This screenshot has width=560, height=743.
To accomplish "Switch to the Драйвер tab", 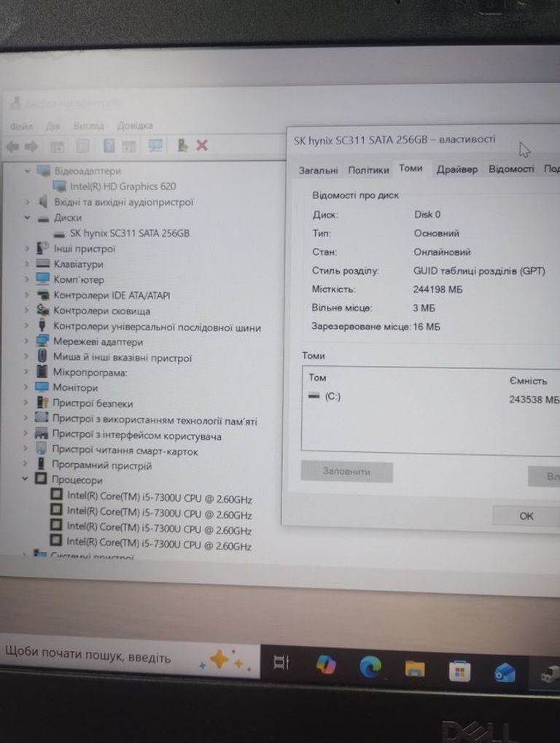I will coord(456,169).
